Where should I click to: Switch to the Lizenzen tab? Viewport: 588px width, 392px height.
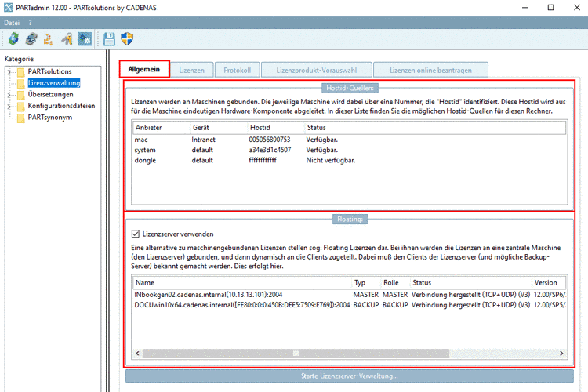tap(191, 70)
